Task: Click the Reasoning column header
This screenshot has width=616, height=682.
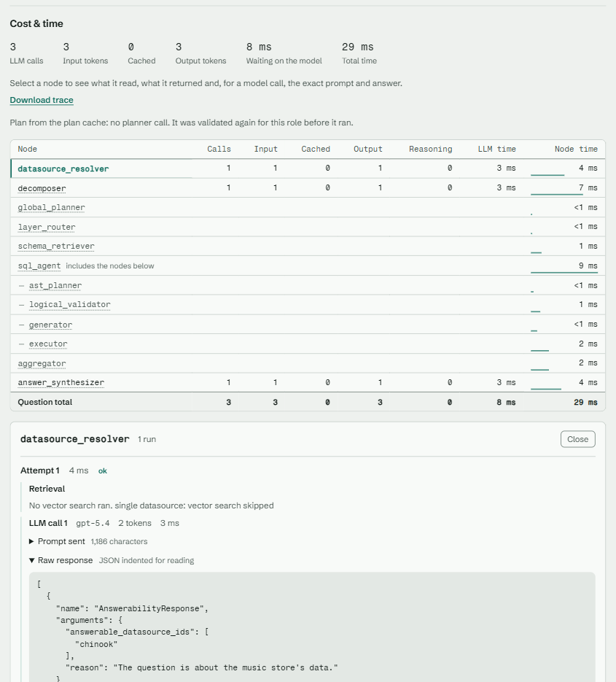Action: (x=430, y=150)
